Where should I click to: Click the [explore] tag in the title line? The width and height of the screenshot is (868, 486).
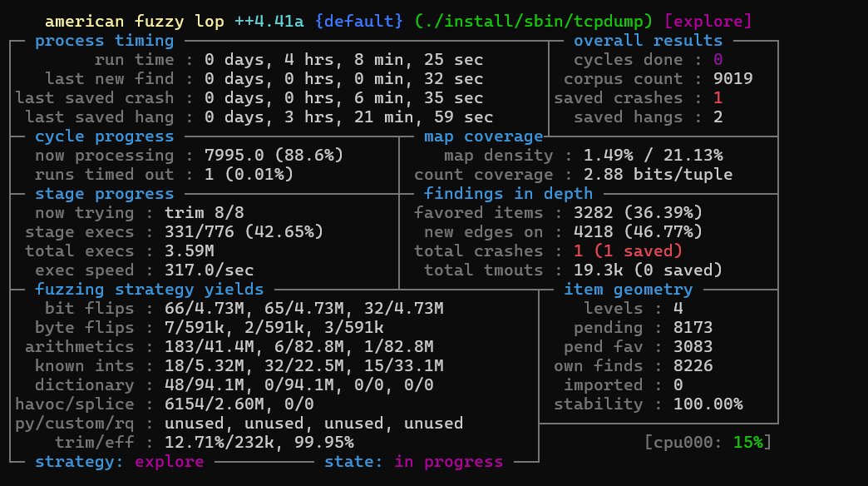point(708,22)
